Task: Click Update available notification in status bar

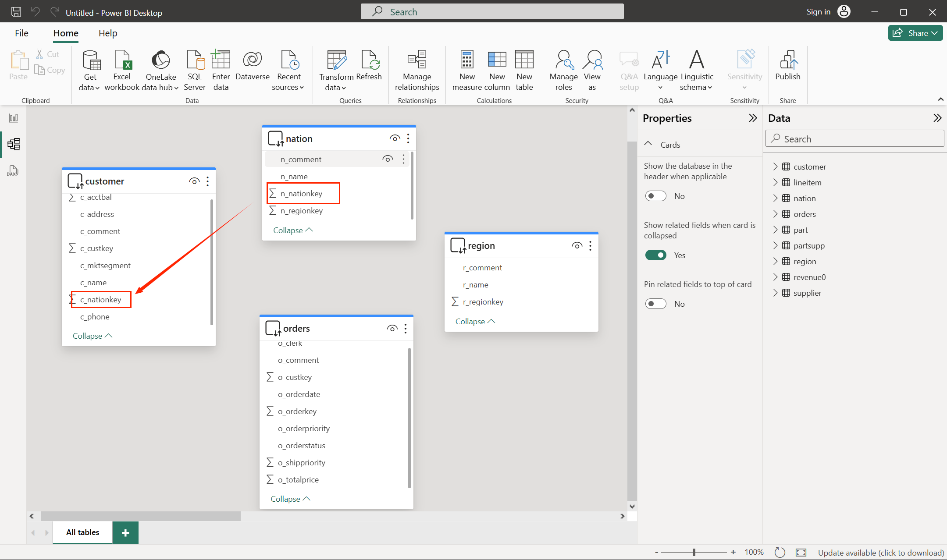Action: [881, 553]
